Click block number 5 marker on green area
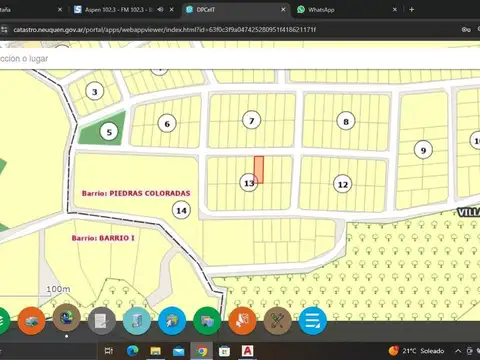Screen dimensions: 480x360 click(109, 132)
